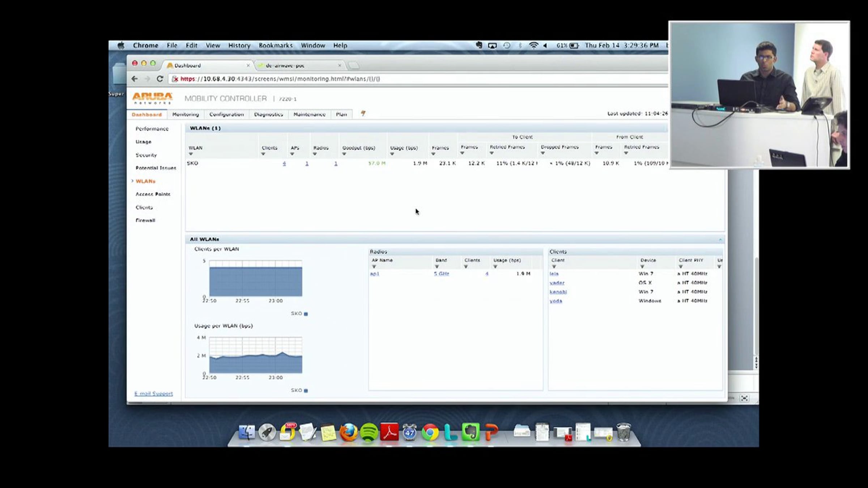The width and height of the screenshot is (868, 488).
Task: Go back in Chrome
Action: point(135,79)
